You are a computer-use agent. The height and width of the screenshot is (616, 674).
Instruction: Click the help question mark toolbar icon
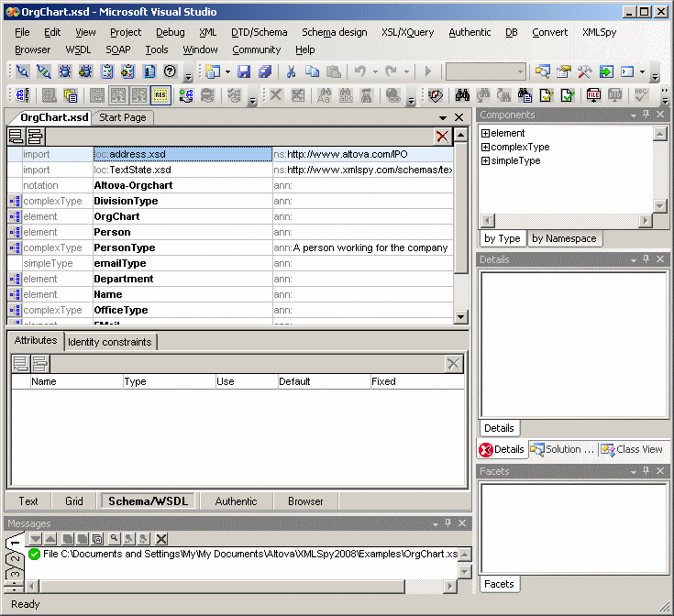[170, 71]
